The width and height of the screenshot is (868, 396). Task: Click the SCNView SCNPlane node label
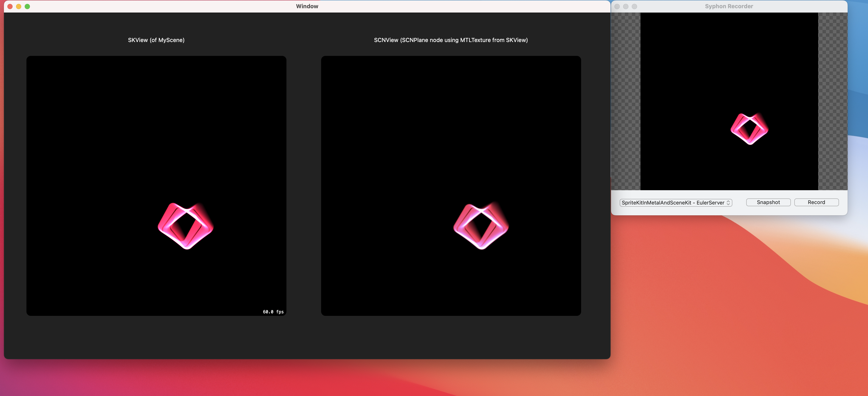(x=450, y=40)
